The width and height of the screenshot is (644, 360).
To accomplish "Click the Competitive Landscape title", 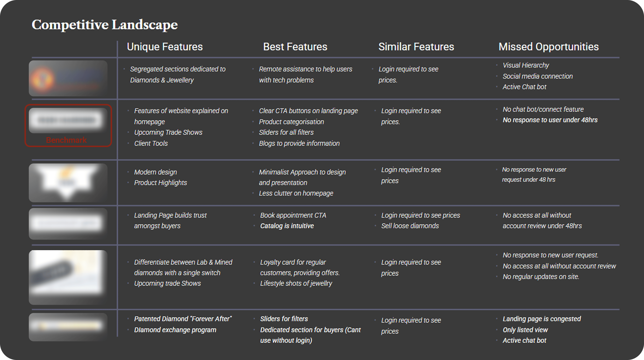I will (x=104, y=25).
